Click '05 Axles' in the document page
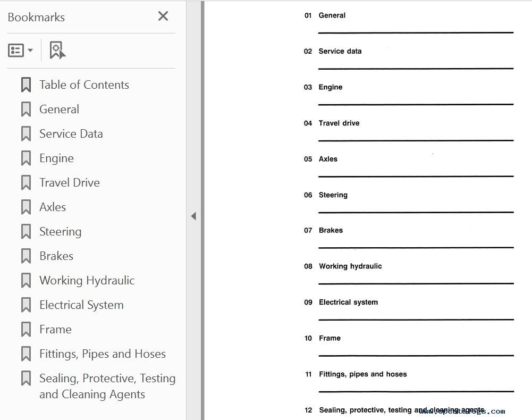This screenshot has height=420, width=532. click(320, 159)
